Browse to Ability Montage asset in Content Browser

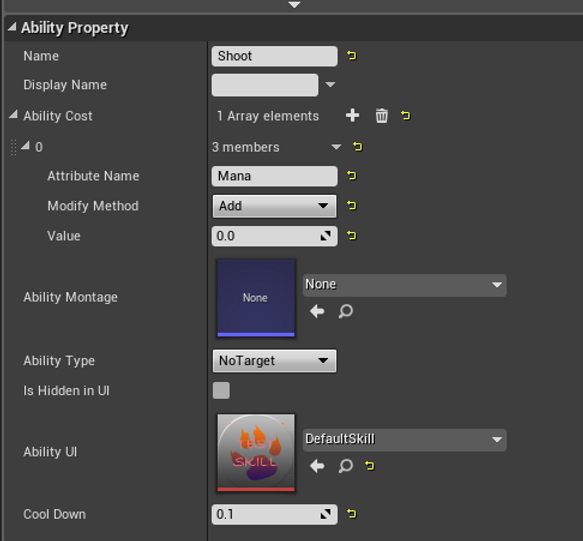[346, 311]
